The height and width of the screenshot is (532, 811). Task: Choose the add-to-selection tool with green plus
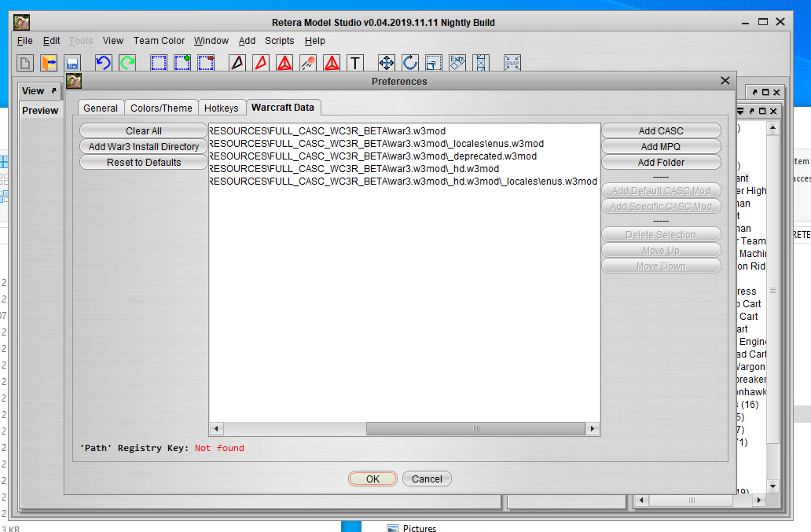click(182, 63)
